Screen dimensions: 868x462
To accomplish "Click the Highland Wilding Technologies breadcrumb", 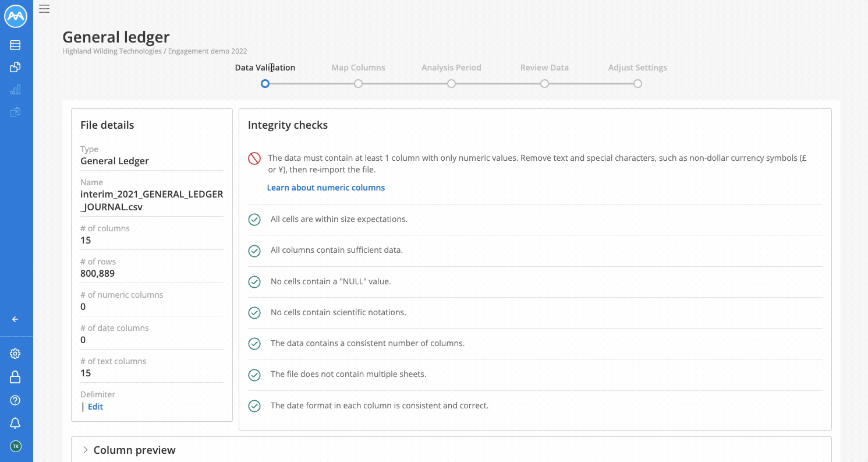I will 112,51.
